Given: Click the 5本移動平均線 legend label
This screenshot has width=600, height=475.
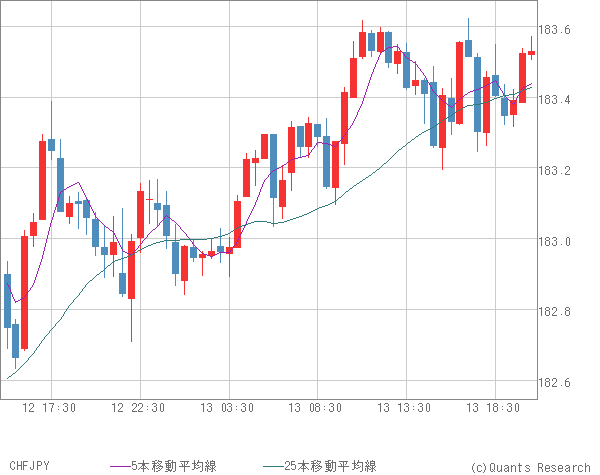Looking at the screenshot, I should [x=174, y=466].
